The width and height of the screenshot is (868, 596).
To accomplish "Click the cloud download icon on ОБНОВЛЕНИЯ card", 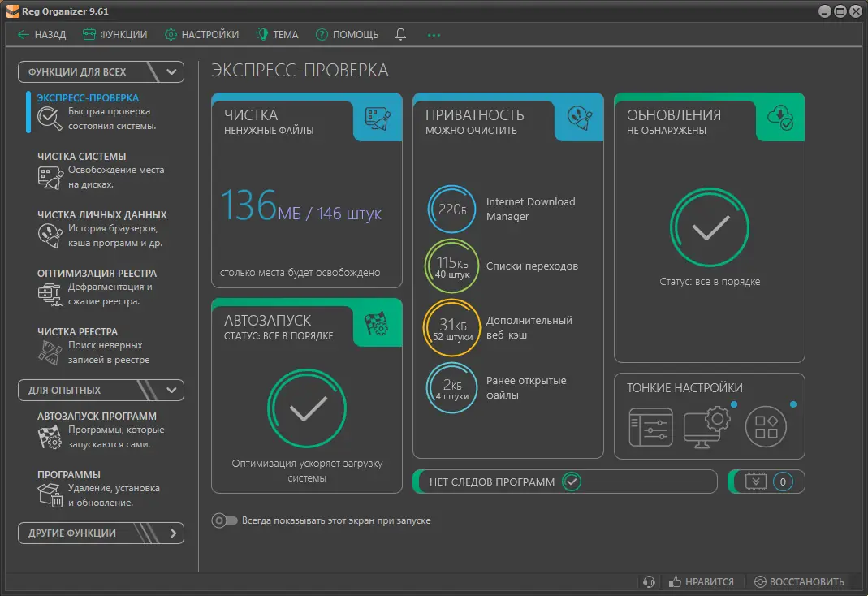I will (x=780, y=118).
